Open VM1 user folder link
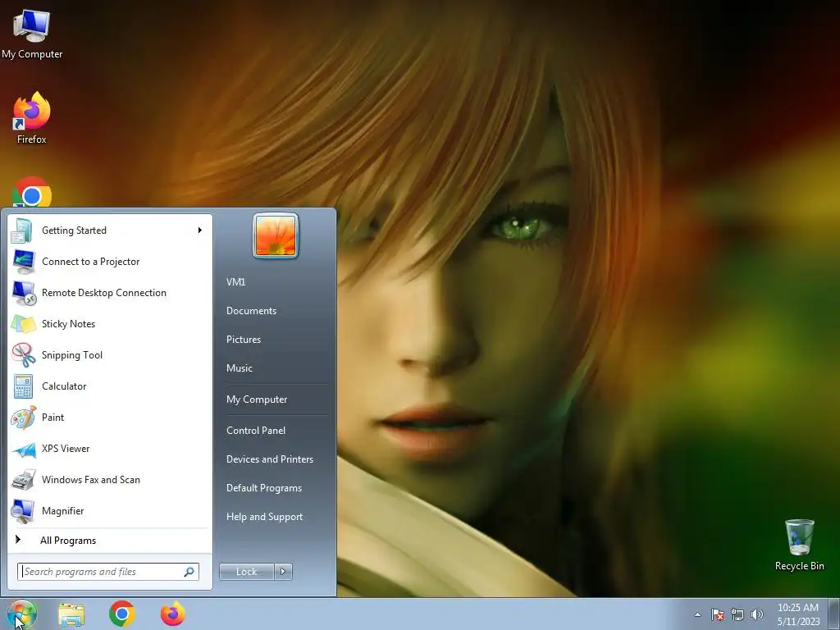This screenshot has width=840, height=630. [x=235, y=282]
